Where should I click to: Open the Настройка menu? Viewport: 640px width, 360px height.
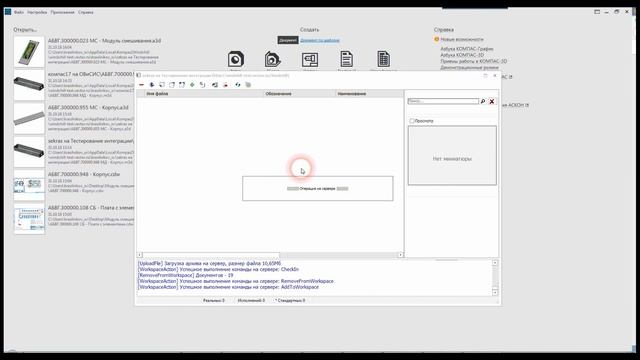tap(37, 12)
